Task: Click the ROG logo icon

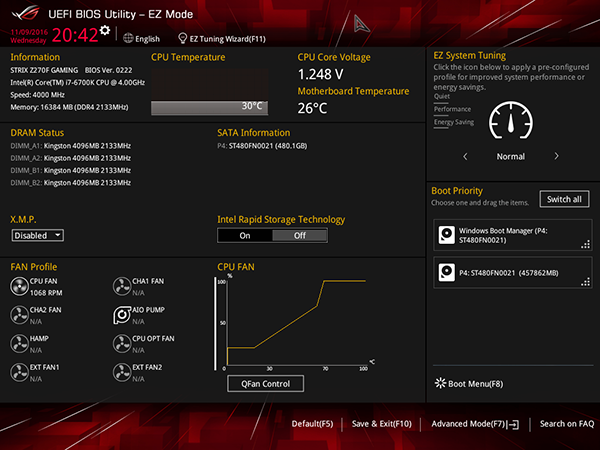Action: coord(25,13)
